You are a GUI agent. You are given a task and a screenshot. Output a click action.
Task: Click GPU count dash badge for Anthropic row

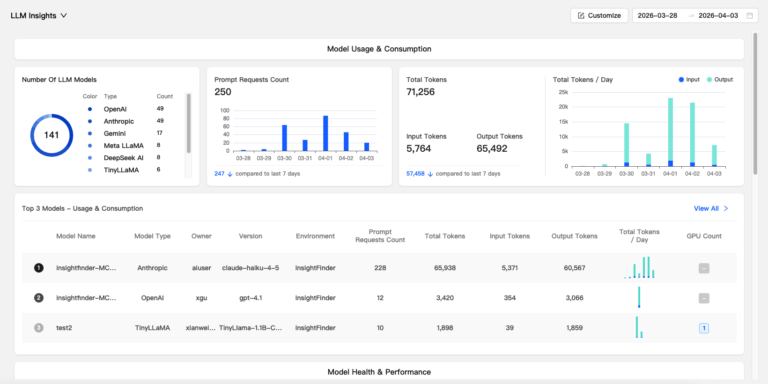point(704,268)
